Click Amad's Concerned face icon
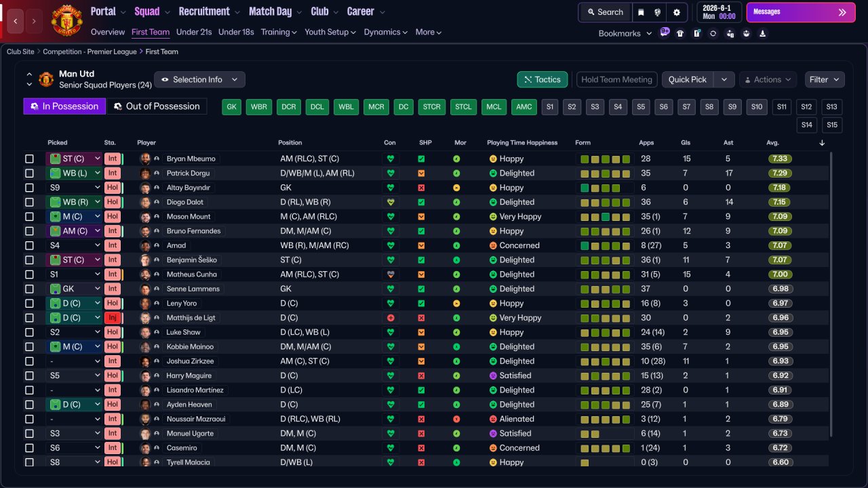Viewport: 868px width, 488px height. tap(493, 245)
